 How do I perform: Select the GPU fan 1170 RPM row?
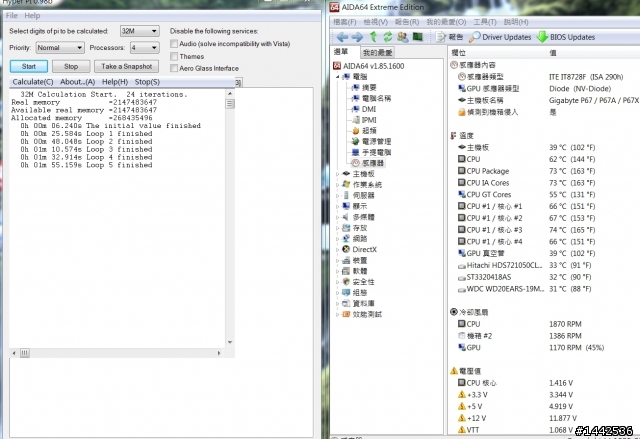point(544,348)
